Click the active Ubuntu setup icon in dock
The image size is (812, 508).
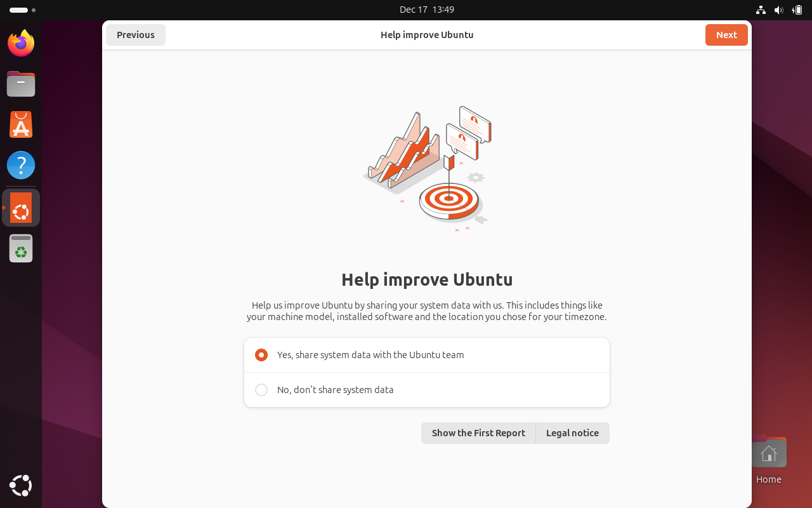click(x=20, y=207)
